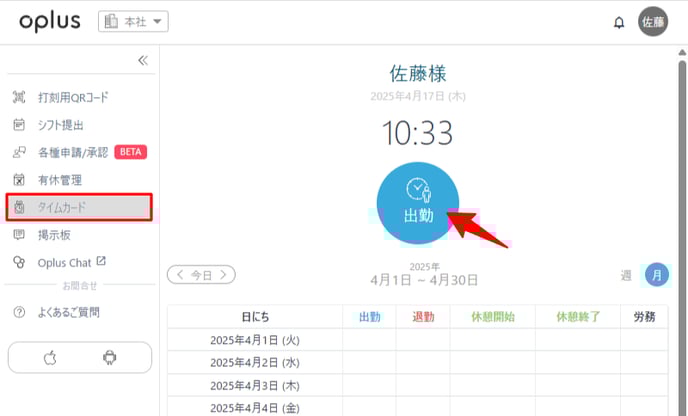Open the 本社 location dropdown

(x=134, y=22)
